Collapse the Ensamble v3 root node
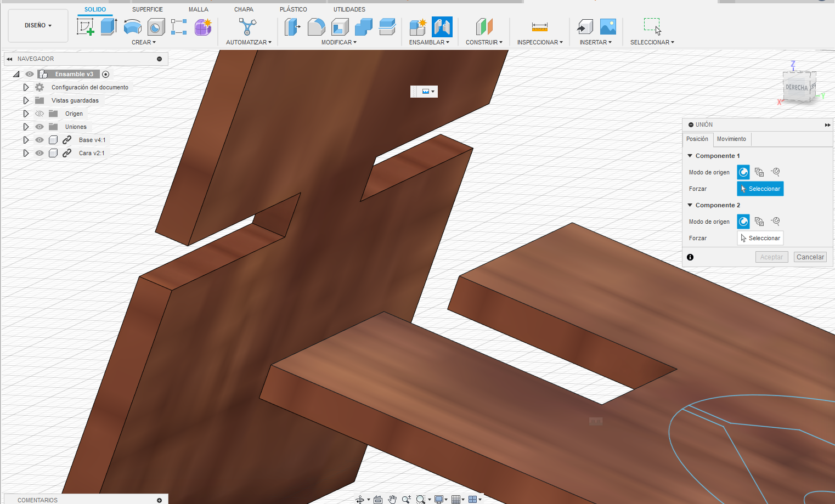Viewport: 835px width, 504px height. point(16,74)
